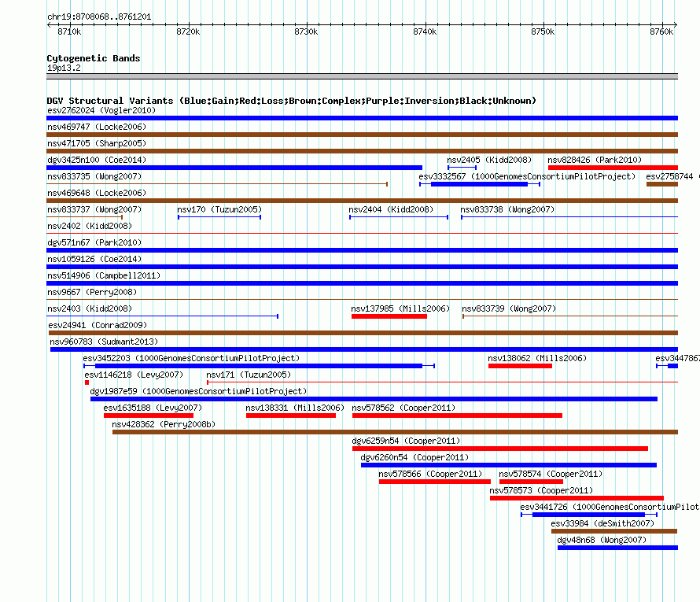Select the nsv469648 (Locke2006) label
This screenshot has width=700, height=602.
(97, 193)
